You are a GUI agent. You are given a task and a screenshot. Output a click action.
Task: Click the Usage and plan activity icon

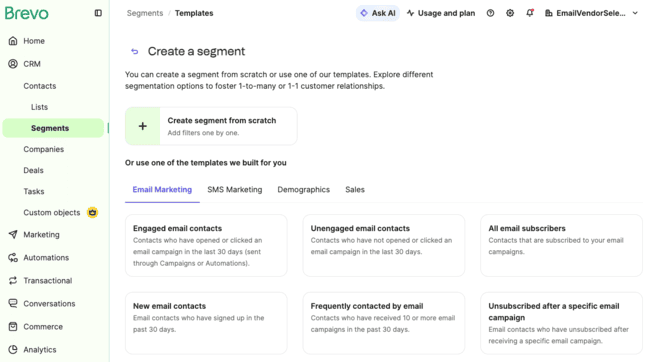tap(410, 13)
